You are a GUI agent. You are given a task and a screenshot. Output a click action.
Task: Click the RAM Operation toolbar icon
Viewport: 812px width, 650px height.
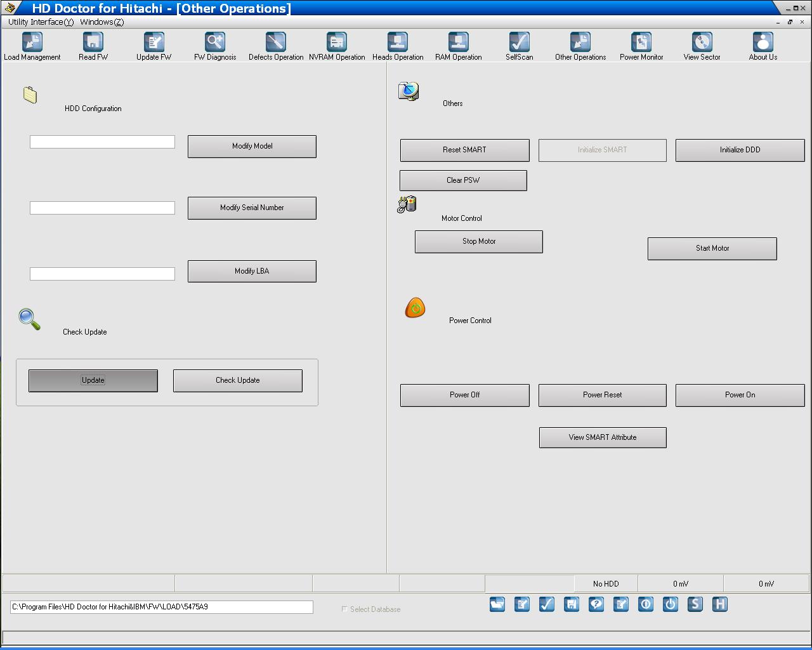pos(459,42)
